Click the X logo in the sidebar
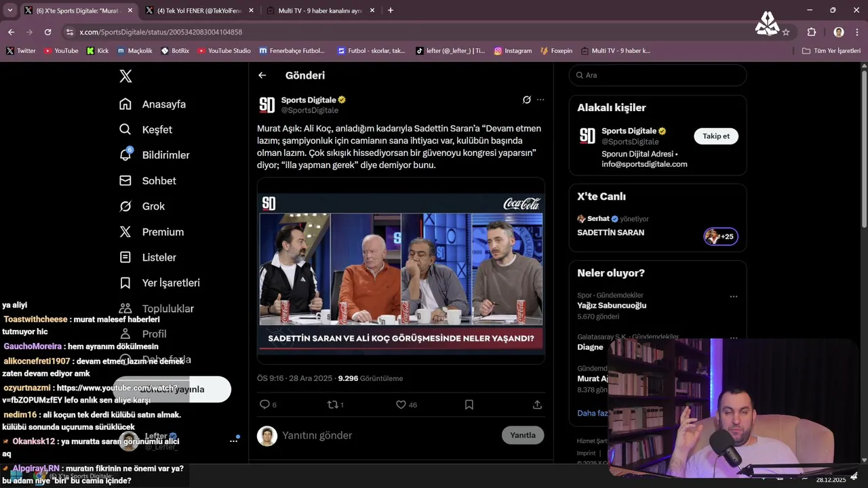Viewport: 868px width, 488px height. 125,76
